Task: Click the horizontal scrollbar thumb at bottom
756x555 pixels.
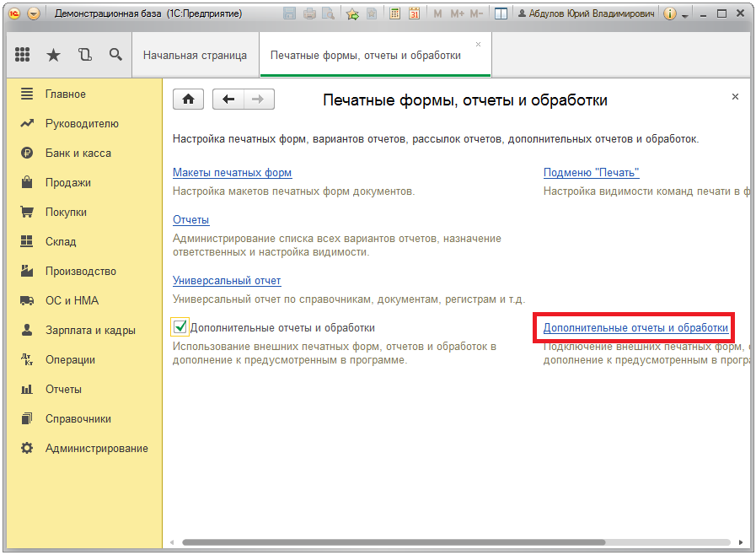Action: [x=394, y=542]
